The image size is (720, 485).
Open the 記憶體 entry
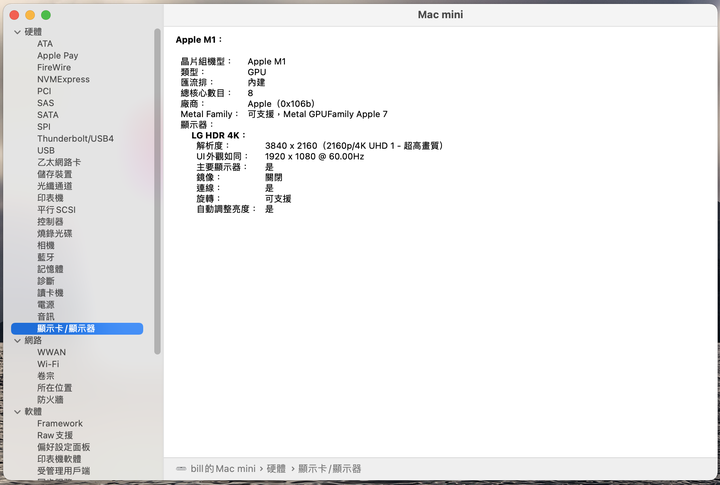point(50,269)
